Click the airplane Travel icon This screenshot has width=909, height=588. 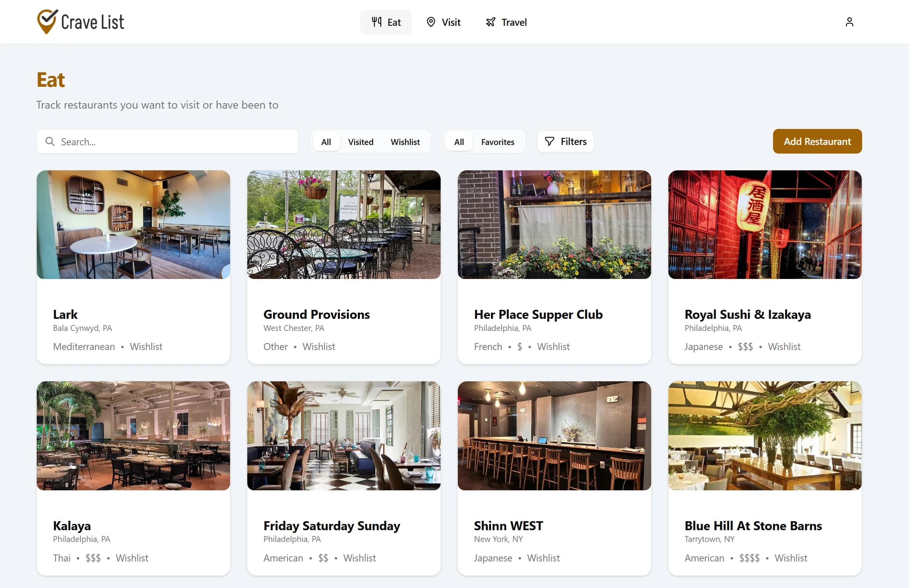[490, 22]
